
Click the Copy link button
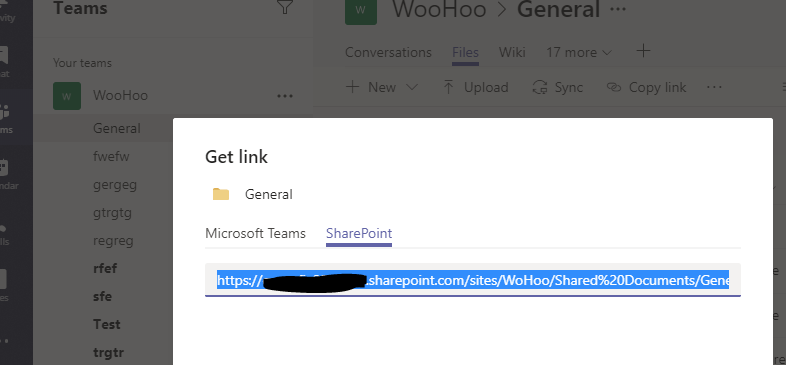tap(646, 87)
